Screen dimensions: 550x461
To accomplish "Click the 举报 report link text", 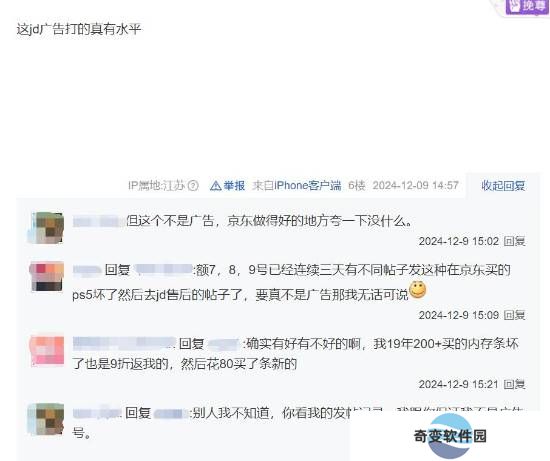I will click(x=234, y=185).
